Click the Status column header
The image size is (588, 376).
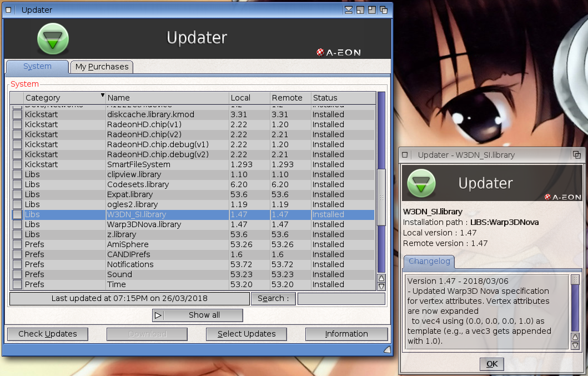[344, 98]
